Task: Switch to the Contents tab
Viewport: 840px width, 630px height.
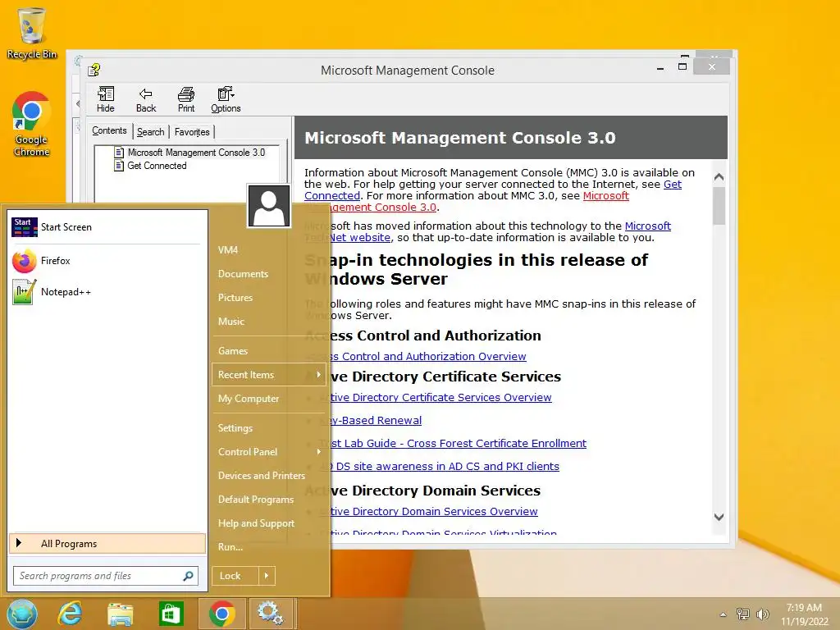Action: [x=109, y=130]
